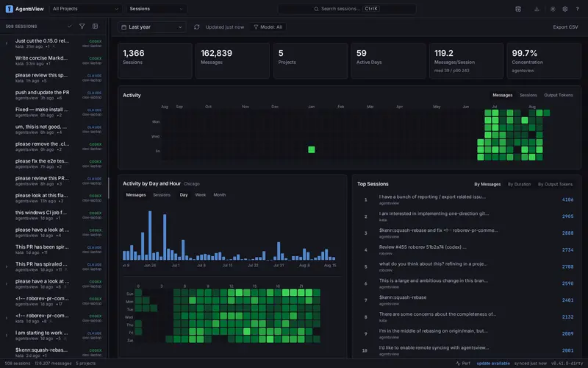Select the 'Fixed — make install ...' session
This screenshot has height=368, width=588.
click(53, 113)
